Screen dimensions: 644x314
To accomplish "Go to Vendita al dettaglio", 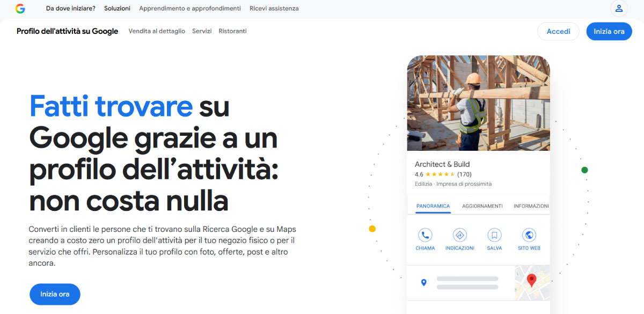I will 157,31.
